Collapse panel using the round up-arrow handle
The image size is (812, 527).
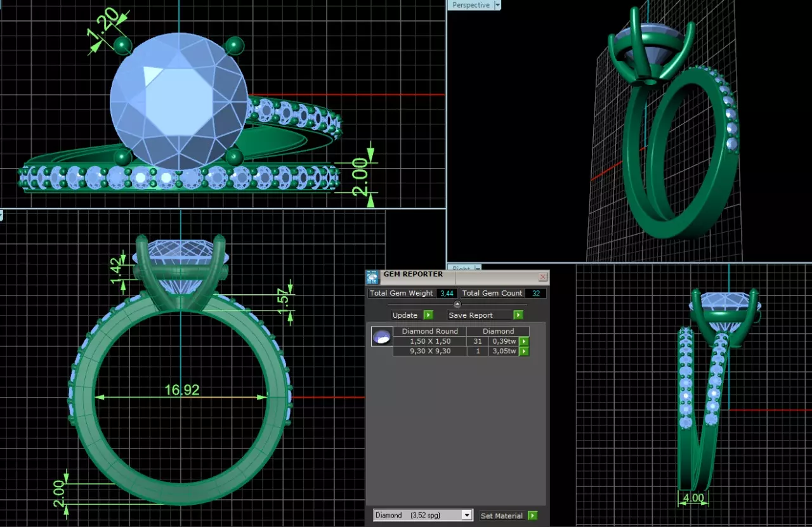(457, 304)
